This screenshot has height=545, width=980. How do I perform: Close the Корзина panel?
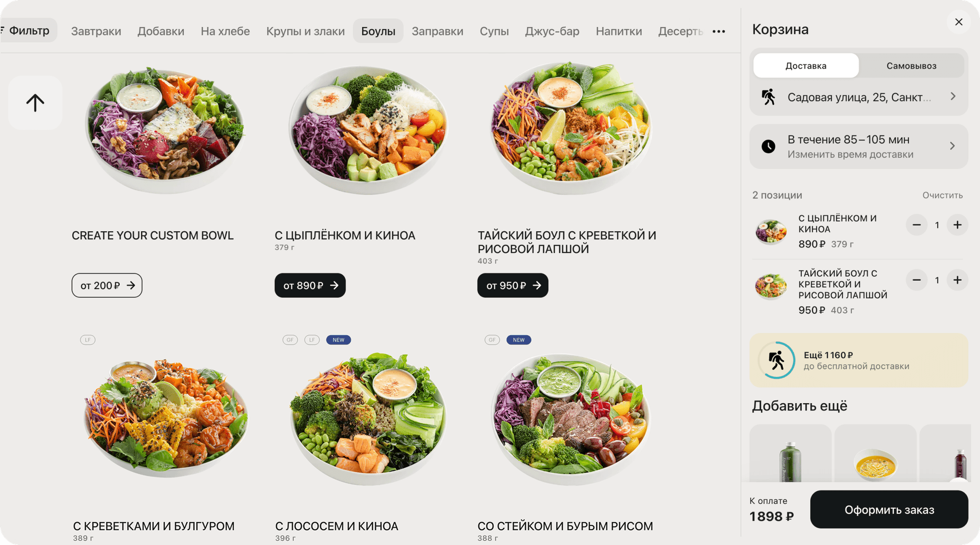958,22
